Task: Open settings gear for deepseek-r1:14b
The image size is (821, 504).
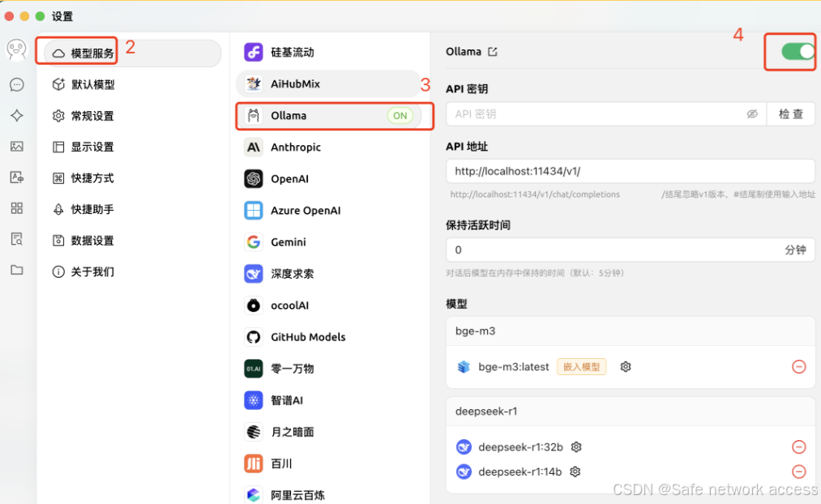Action: pos(575,472)
